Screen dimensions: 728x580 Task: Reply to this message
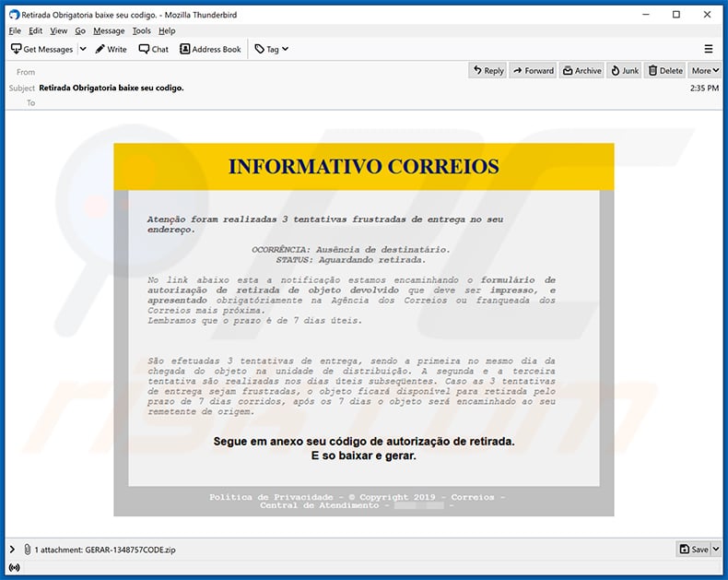coord(488,71)
